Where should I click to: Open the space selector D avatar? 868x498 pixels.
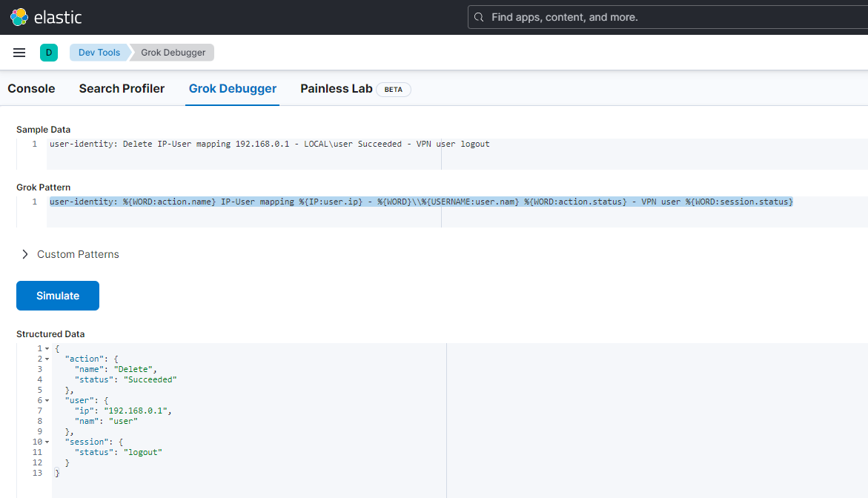[49, 53]
